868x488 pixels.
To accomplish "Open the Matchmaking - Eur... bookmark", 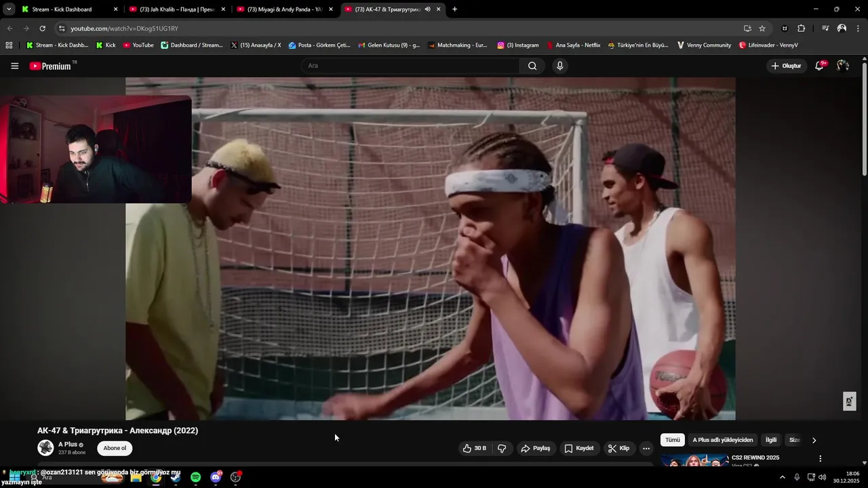I will pyautogui.click(x=458, y=45).
